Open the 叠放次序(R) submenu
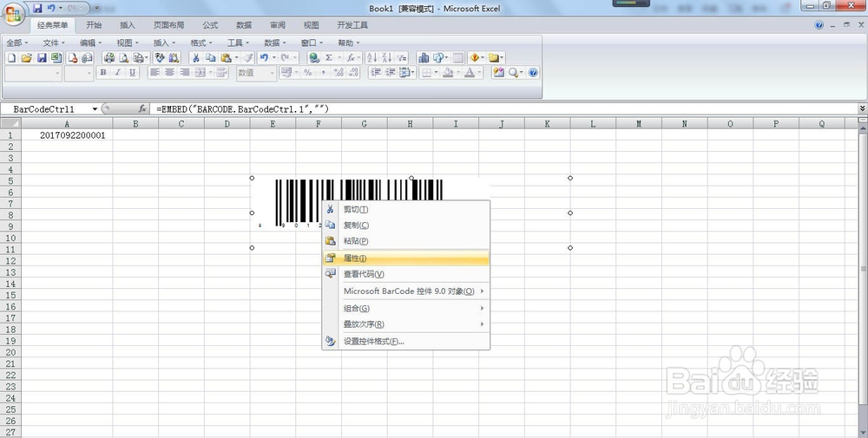Image resolution: width=868 pixels, height=438 pixels. (405, 324)
